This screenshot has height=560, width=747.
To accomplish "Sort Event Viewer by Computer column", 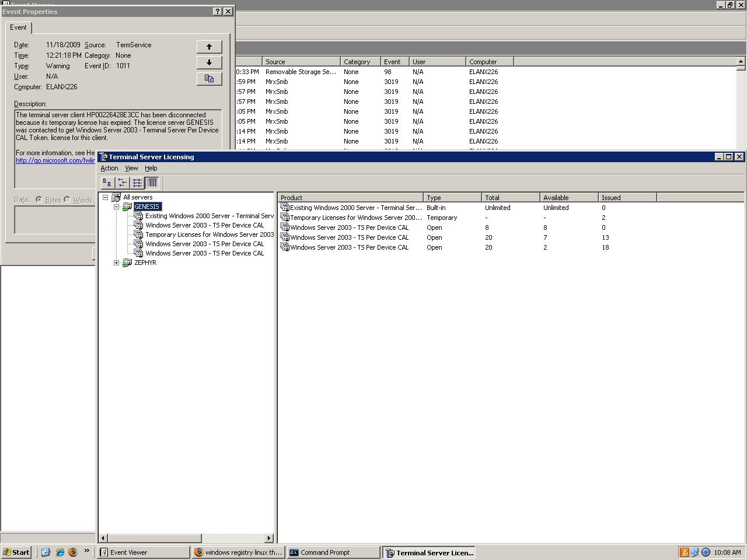I will (490, 61).
